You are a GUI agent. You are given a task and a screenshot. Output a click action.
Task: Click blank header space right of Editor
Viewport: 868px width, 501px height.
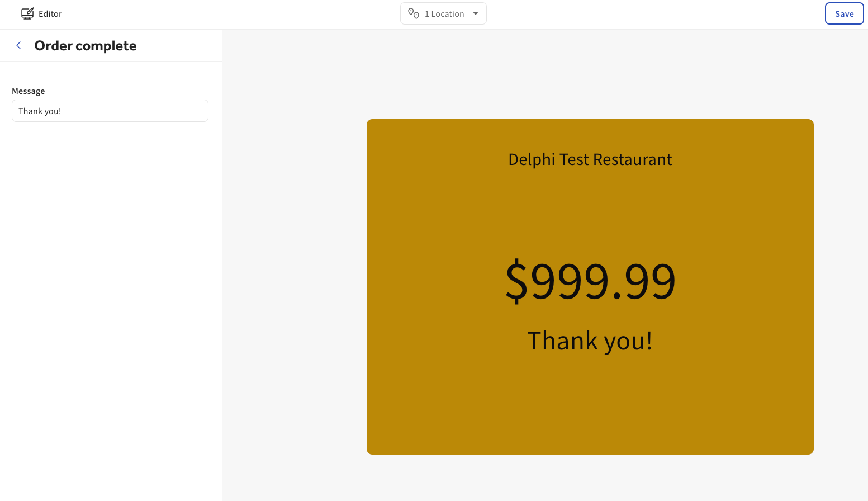224,14
